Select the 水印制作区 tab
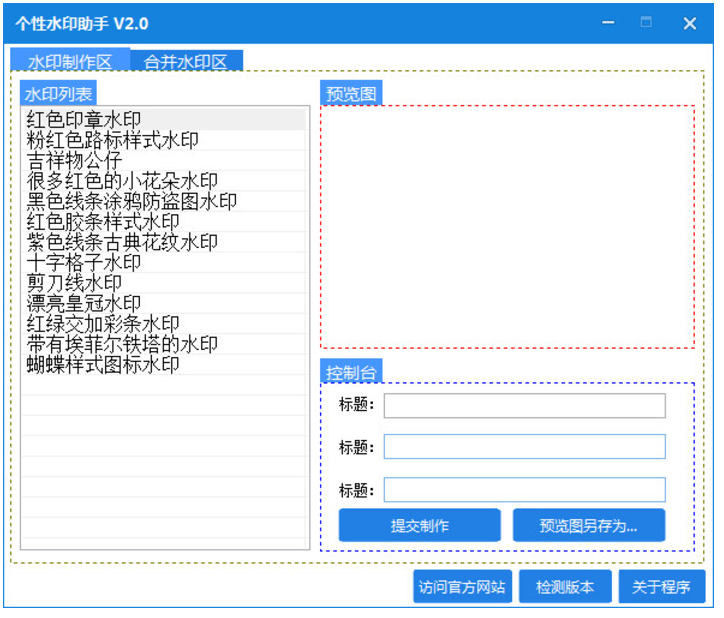 (x=69, y=61)
